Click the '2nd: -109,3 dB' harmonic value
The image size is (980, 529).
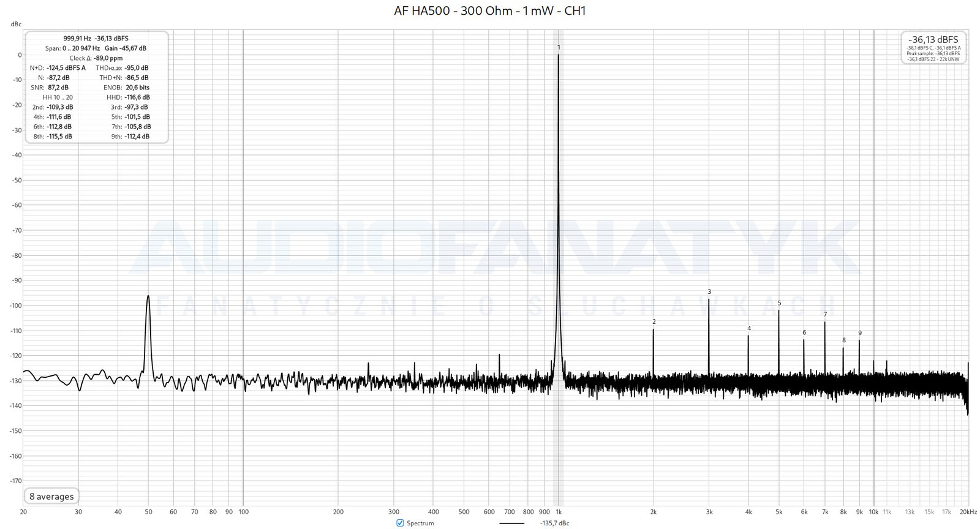pos(53,107)
